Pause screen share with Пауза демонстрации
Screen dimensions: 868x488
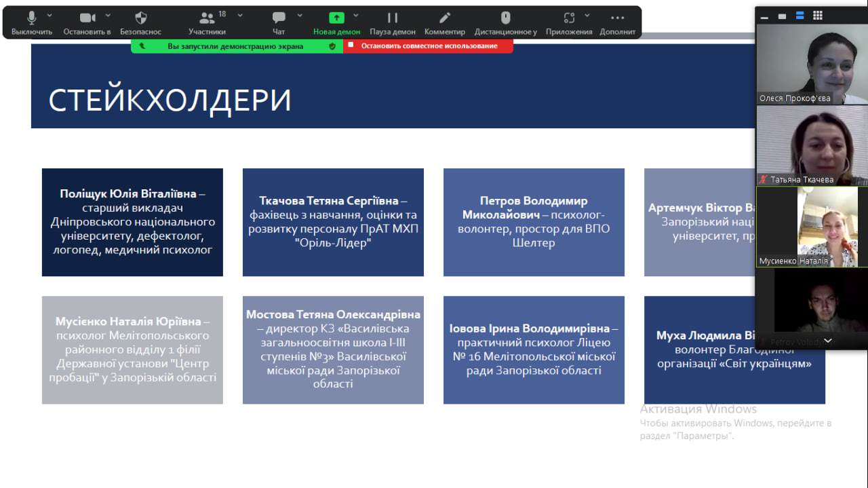(x=393, y=18)
